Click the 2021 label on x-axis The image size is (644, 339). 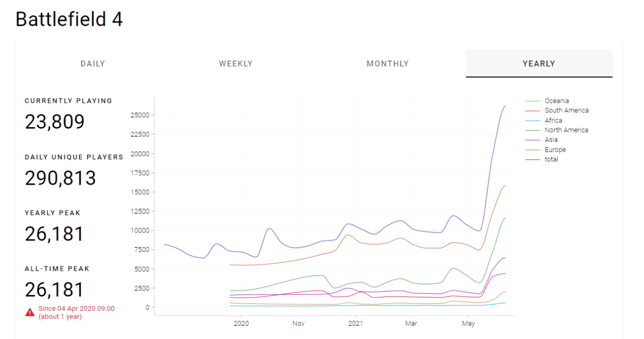[356, 323]
